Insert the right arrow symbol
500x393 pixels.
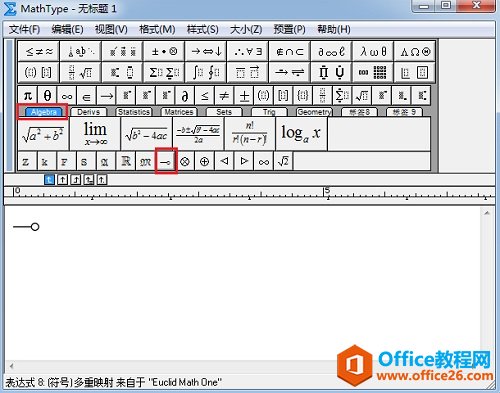point(107,96)
